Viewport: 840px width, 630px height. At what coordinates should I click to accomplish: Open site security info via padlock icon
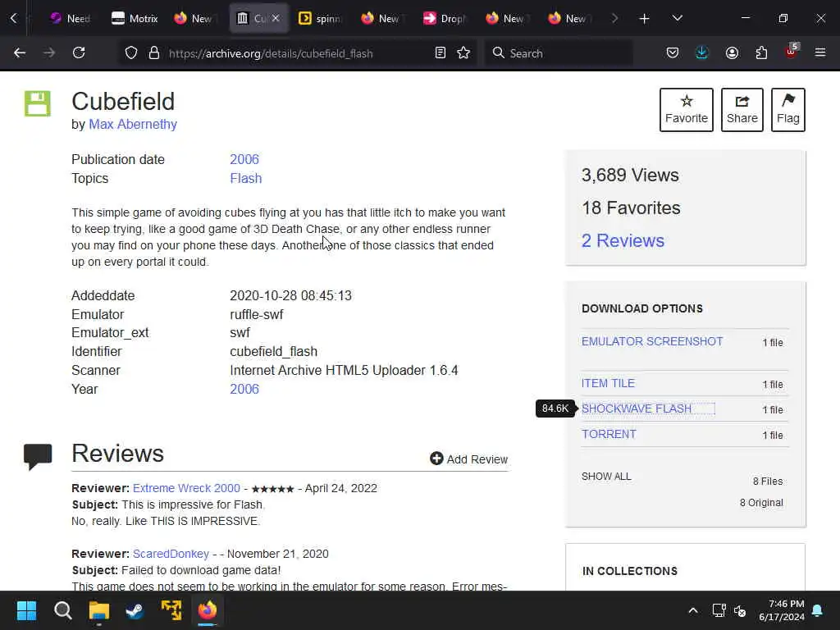tap(154, 52)
